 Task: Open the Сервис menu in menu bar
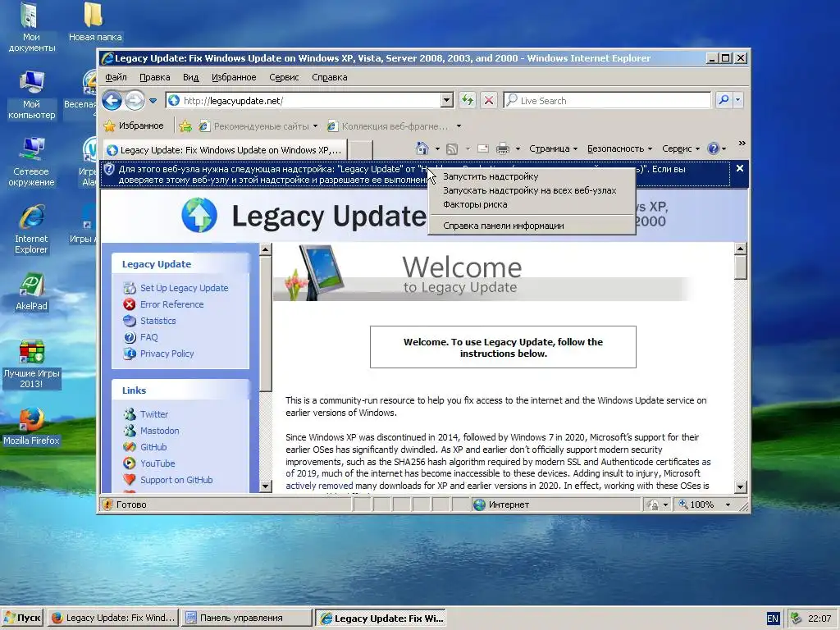[x=284, y=77]
